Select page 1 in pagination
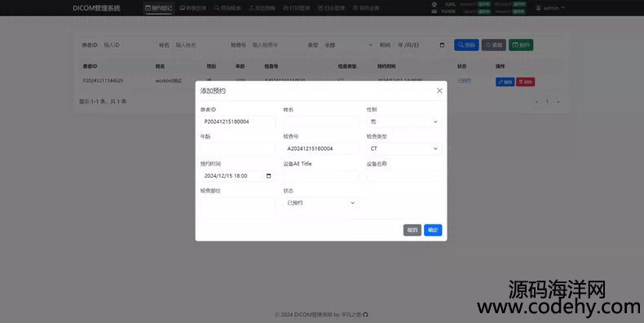 [547, 101]
